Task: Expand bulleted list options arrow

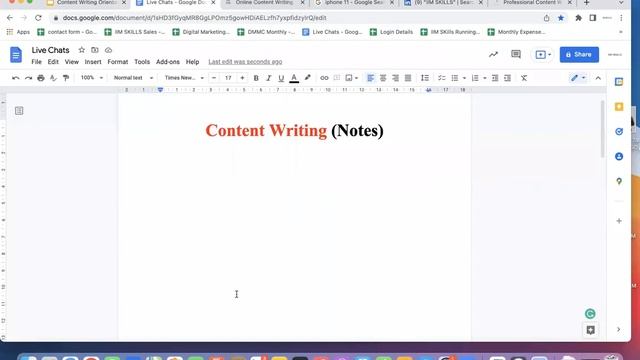Action: pyautogui.click(x=464, y=78)
